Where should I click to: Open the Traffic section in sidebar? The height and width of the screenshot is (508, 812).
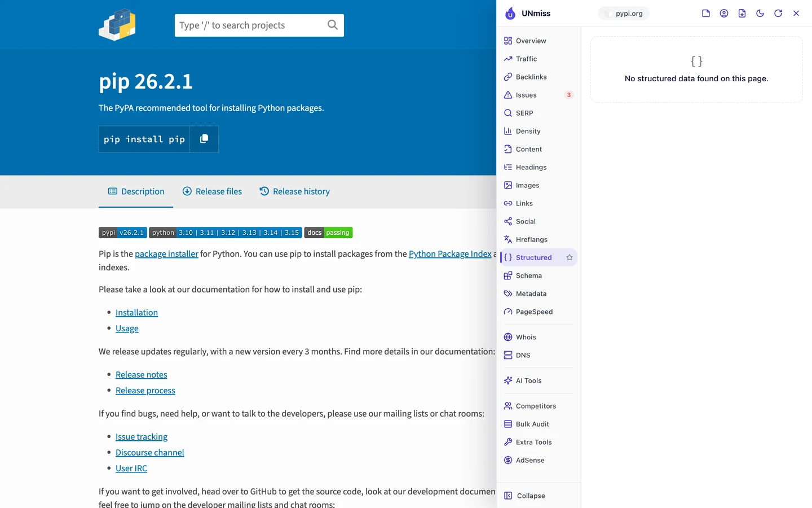539,59
